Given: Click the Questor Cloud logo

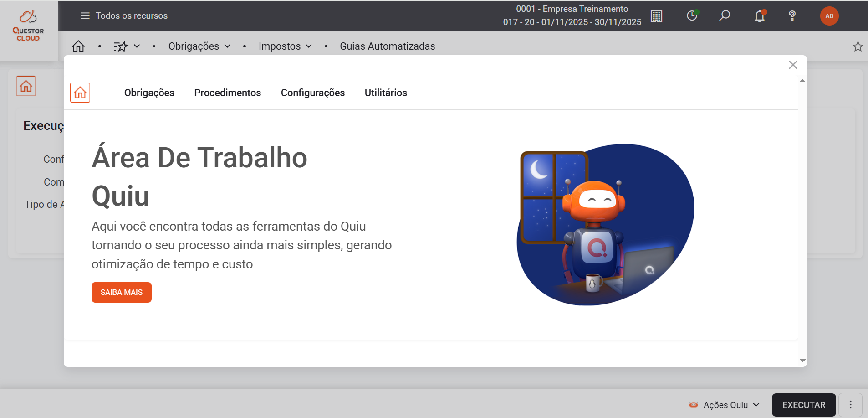Looking at the screenshot, I should (28, 26).
